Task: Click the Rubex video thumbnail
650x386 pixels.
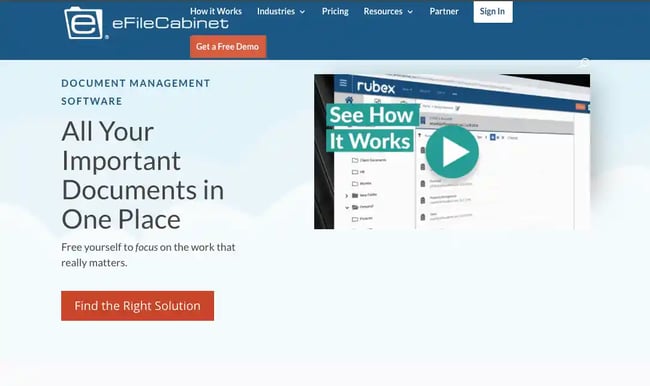Action: [452, 152]
